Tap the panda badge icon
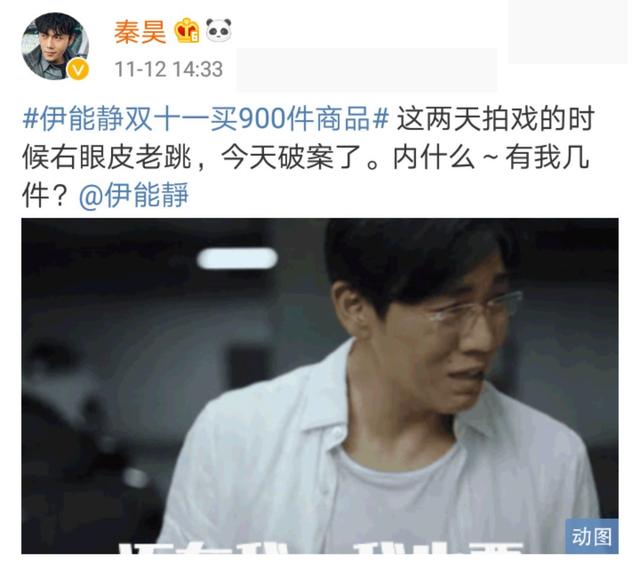640x580 pixels. coord(218,30)
